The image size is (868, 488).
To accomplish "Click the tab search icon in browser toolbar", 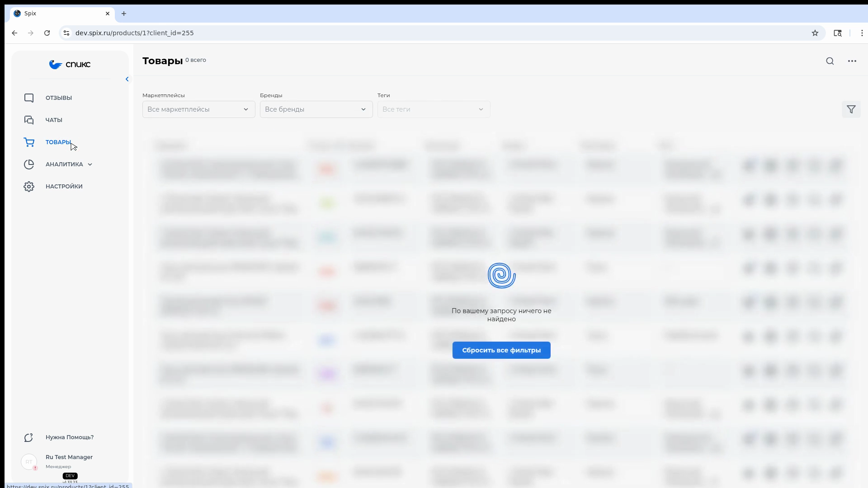I will [x=838, y=33].
